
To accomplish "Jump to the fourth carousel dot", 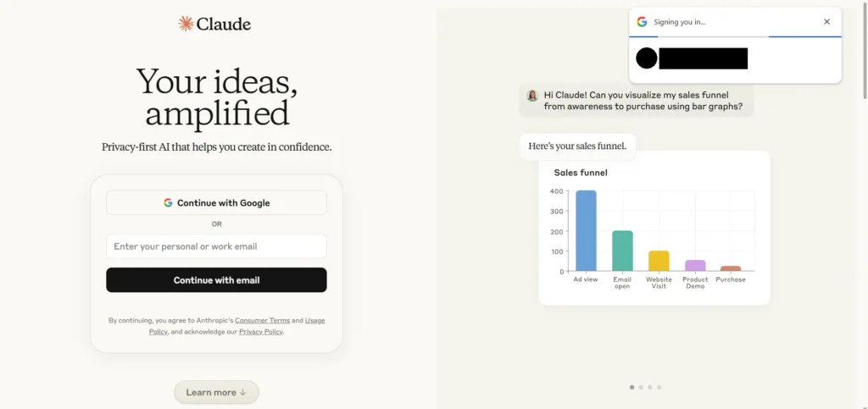I will 659,387.
